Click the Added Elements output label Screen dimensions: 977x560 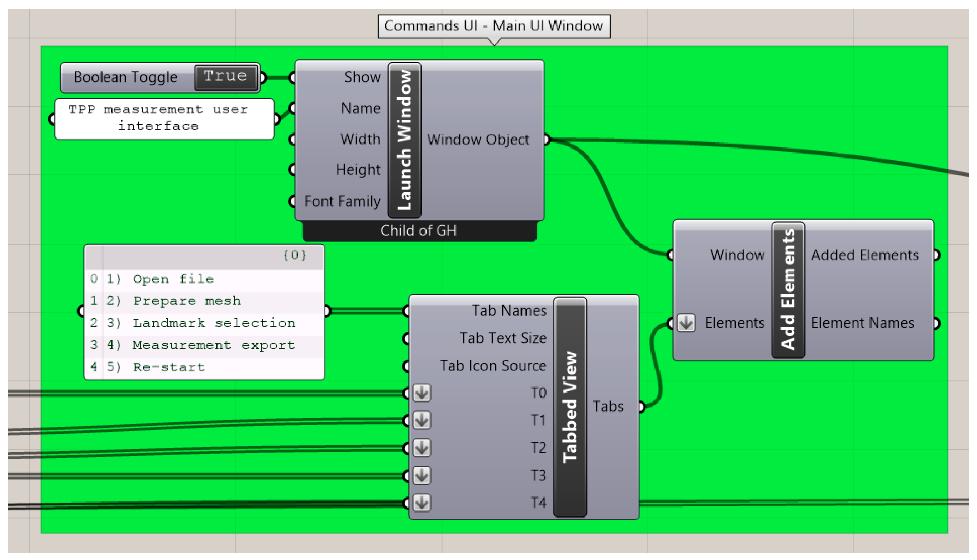click(x=865, y=255)
